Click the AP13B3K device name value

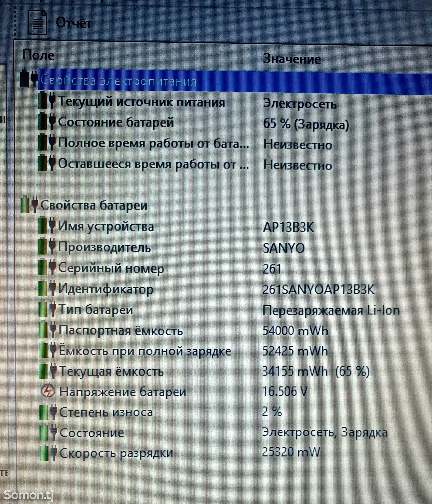(x=288, y=228)
